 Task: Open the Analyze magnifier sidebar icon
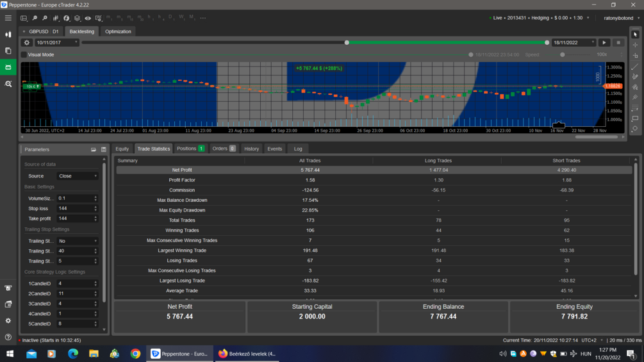click(8, 84)
